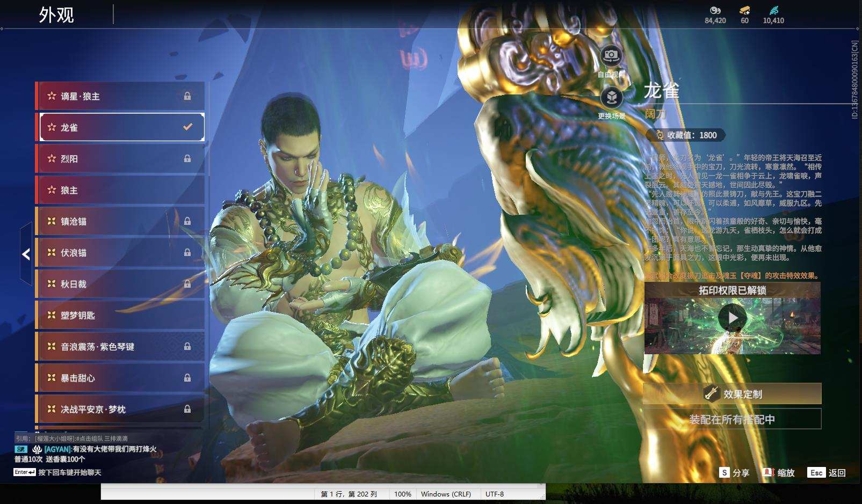Click the 10,410 currency amount

click(773, 20)
